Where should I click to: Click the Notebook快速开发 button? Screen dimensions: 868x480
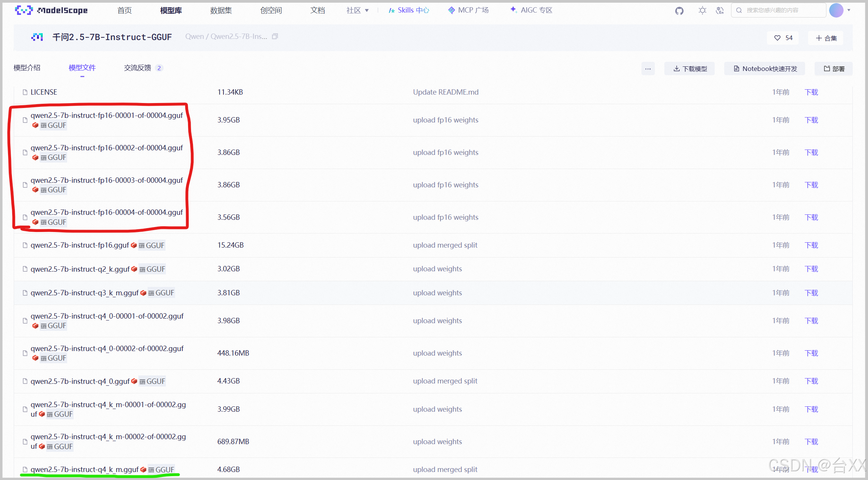click(x=765, y=69)
